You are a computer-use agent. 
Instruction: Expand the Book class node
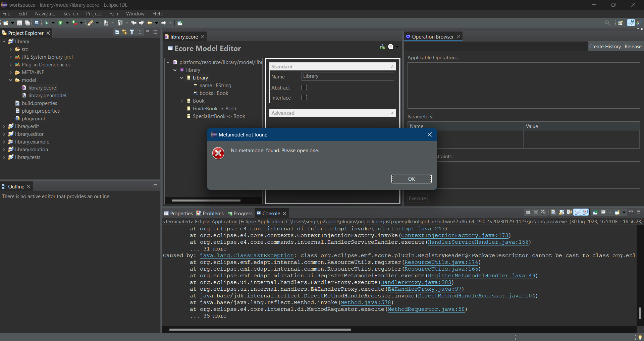tap(182, 101)
